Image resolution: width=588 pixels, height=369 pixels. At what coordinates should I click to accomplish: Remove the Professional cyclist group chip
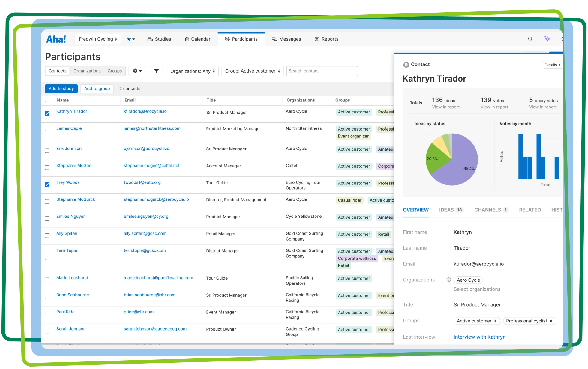pos(551,321)
